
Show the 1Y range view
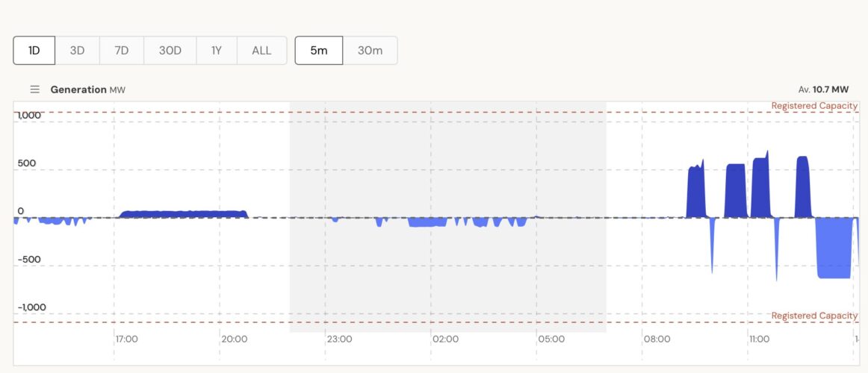click(x=217, y=51)
